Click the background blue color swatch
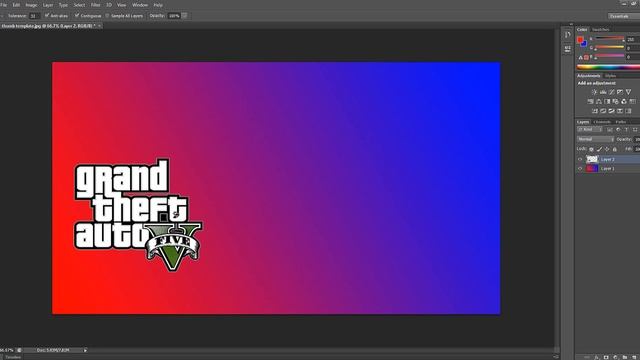Viewport: 640px width, 360px height. (584, 44)
